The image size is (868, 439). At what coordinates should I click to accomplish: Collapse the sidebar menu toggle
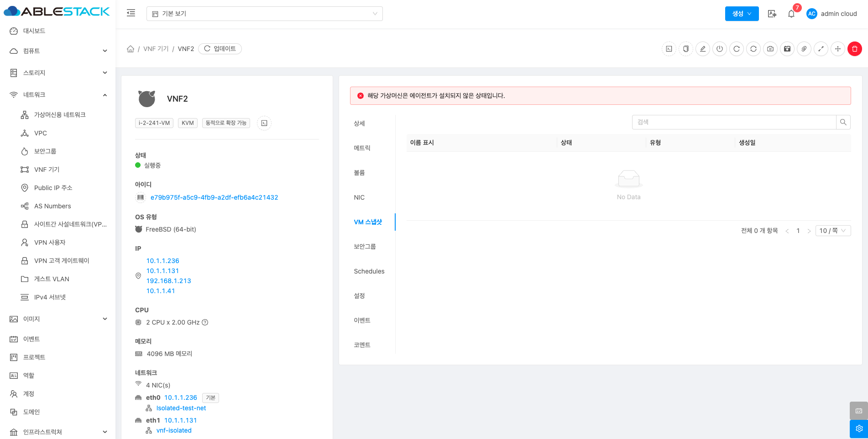(131, 13)
